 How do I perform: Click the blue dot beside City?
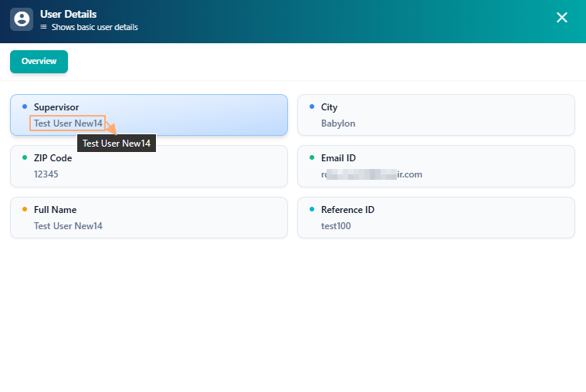pyautogui.click(x=312, y=106)
